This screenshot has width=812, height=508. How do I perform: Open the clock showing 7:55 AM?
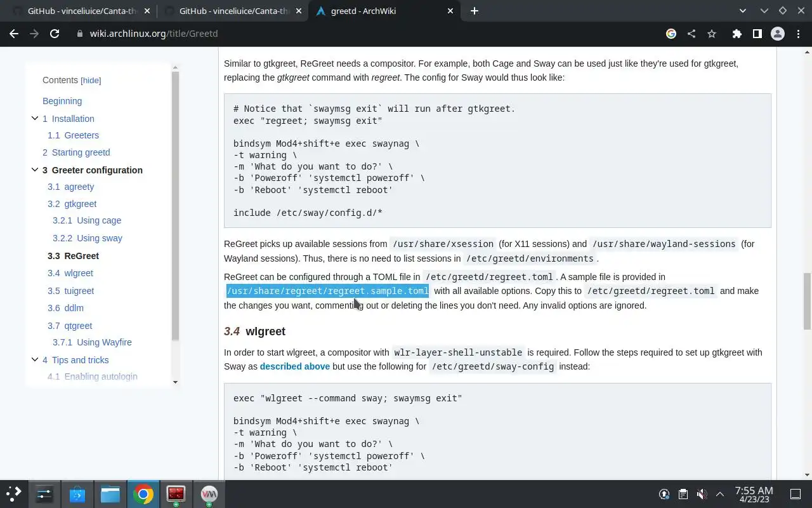(754, 494)
